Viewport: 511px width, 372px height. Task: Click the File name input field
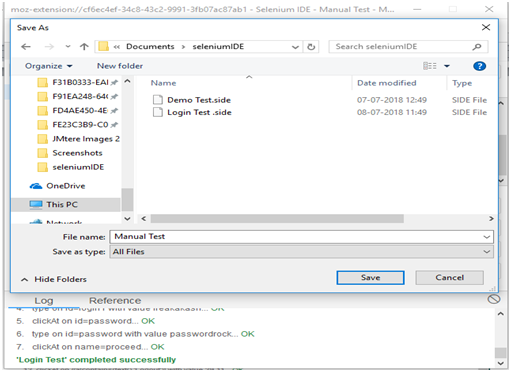click(301, 237)
